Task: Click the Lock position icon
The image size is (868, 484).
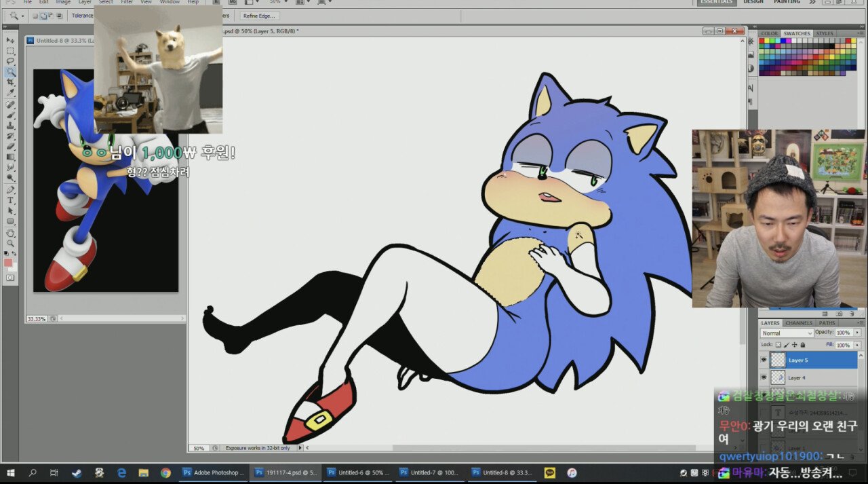Action: point(795,345)
